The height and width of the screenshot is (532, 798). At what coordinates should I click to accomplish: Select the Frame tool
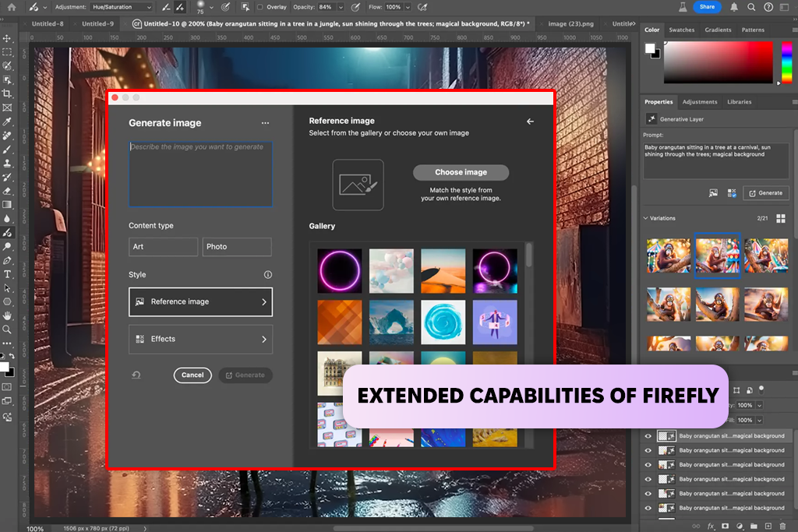pyautogui.click(x=7, y=107)
